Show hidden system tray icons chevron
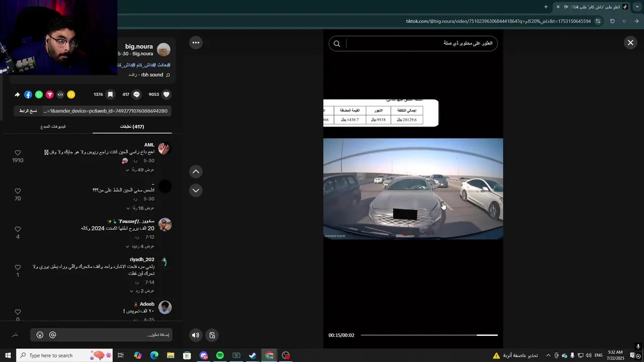The image size is (644, 362). [x=548, y=355]
